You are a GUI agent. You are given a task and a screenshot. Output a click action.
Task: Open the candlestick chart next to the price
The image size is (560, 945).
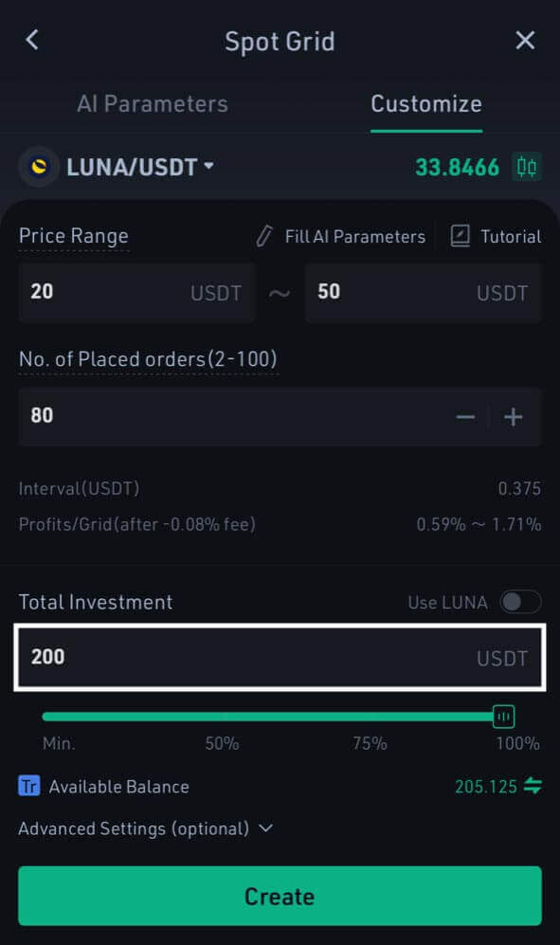click(528, 166)
